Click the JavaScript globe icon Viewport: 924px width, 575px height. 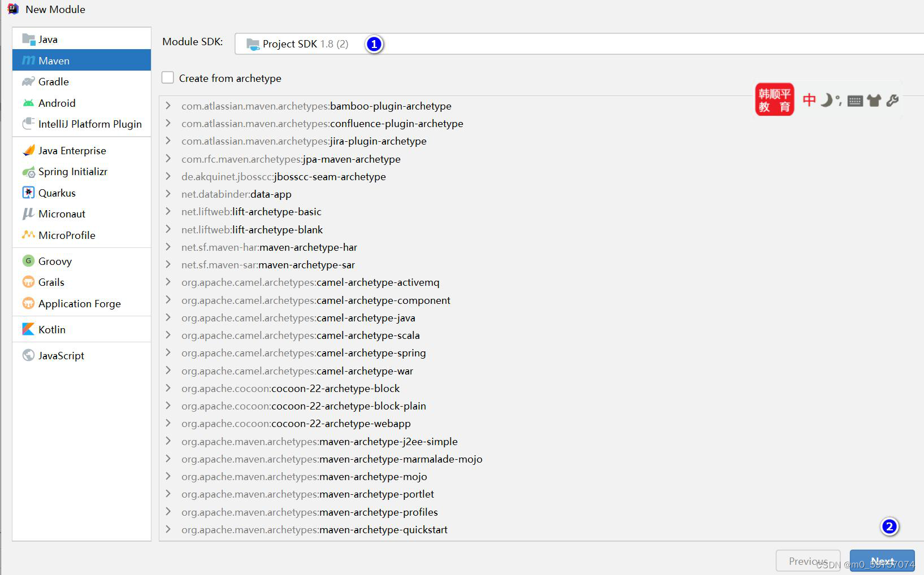coord(28,355)
